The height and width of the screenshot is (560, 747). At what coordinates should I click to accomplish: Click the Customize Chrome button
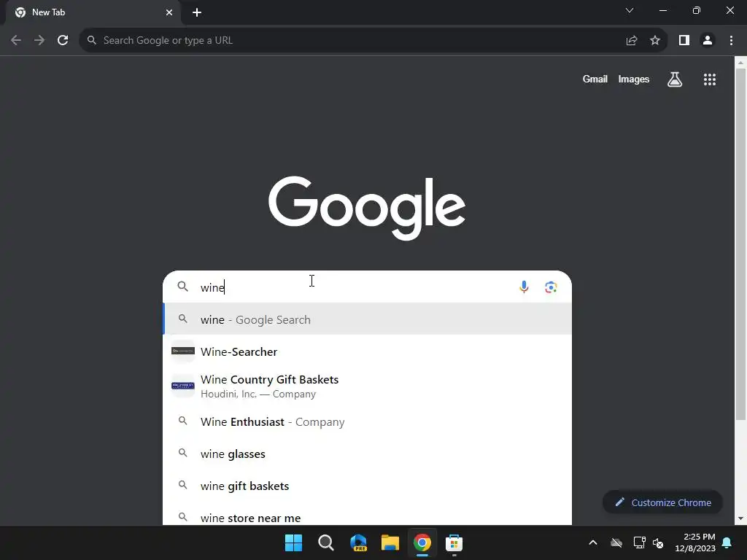coord(662,502)
